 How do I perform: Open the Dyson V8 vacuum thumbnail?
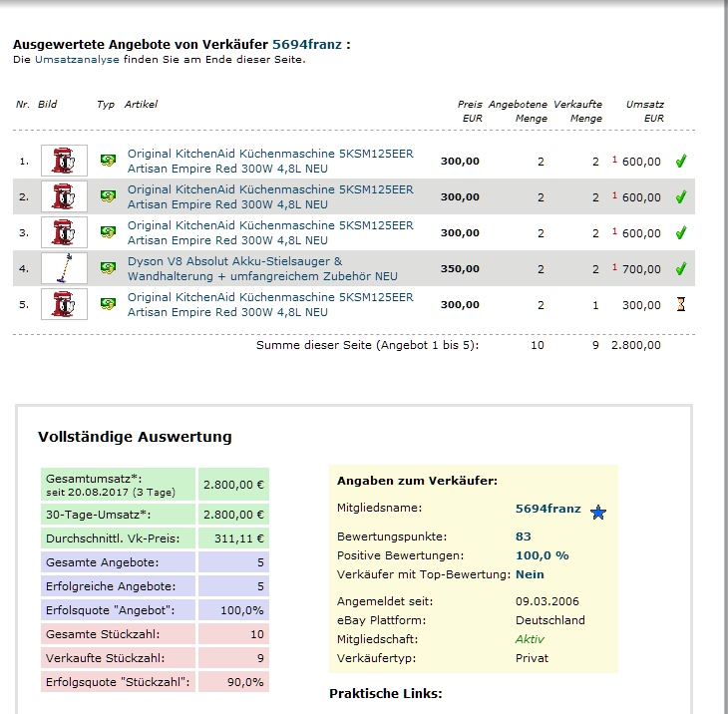[x=64, y=268]
